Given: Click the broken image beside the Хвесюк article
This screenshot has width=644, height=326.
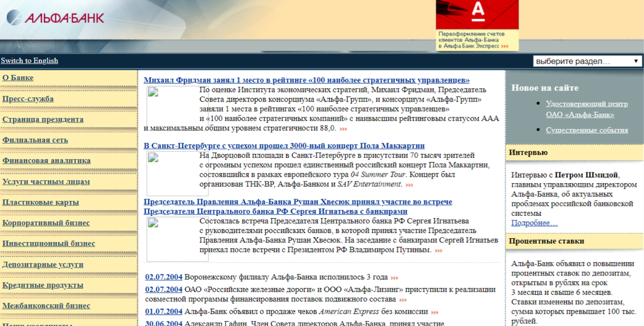Looking at the screenshot, I should [x=178, y=239].
